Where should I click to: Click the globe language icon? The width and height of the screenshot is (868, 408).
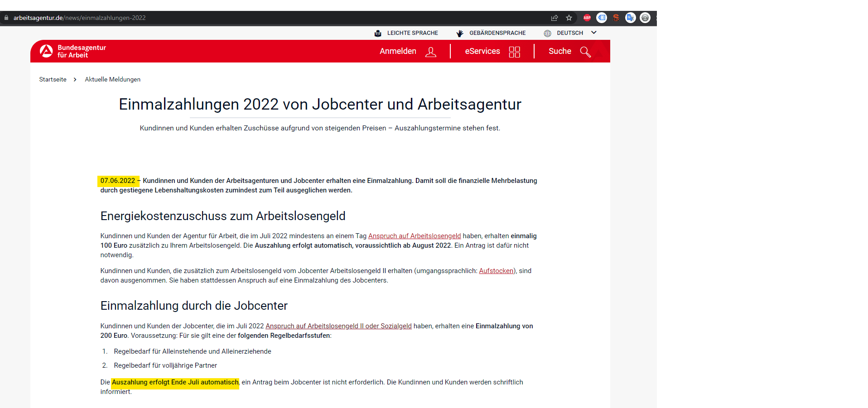pyautogui.click(x=547, y=33)
